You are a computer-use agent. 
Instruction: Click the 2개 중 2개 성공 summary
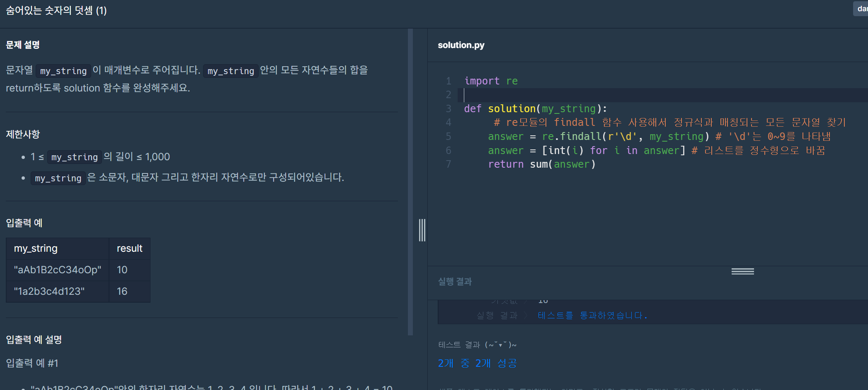point(477,363)
